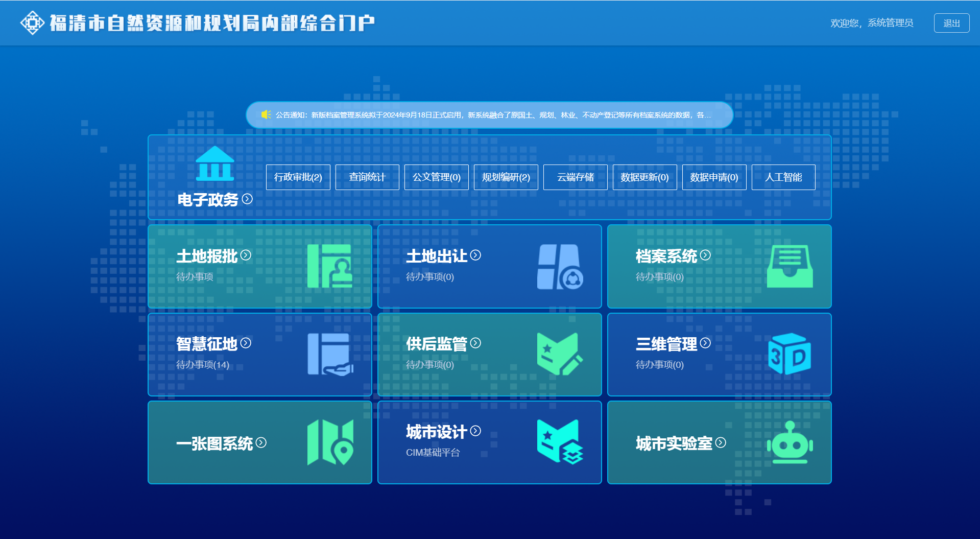The image size is (980, 539).
Task: Click the 土地报批 stamp document icon
Action: coord(330,266)
